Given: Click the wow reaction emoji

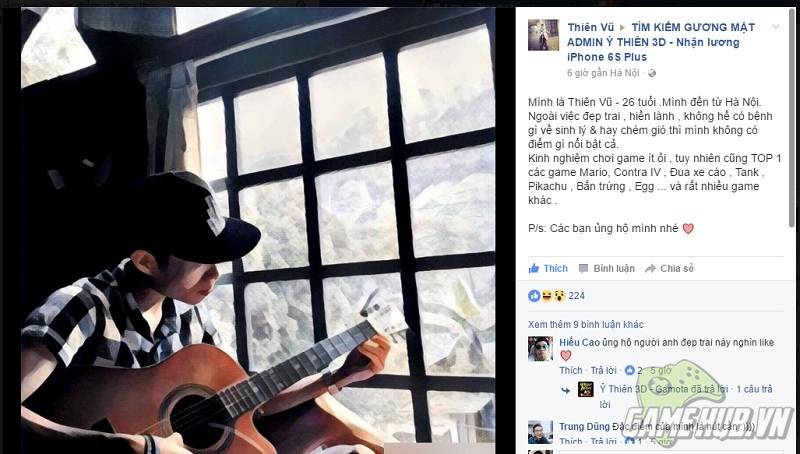Looking at the screenshot, I should pos(559,296).
